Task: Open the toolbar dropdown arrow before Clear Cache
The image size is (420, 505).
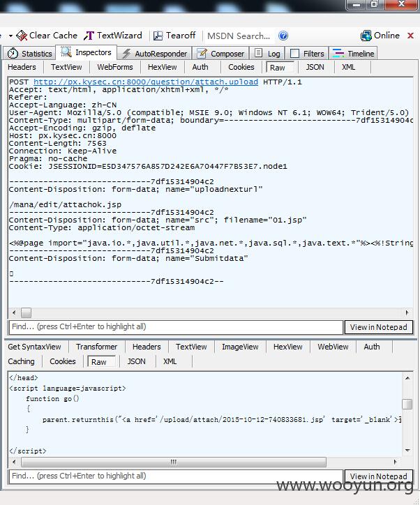Action: pos(10,36)
